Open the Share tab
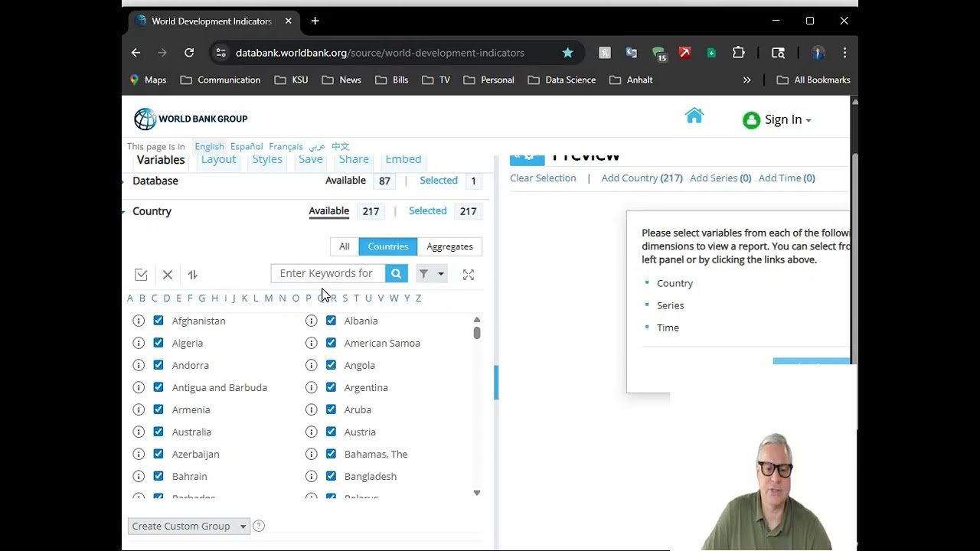The height and width of the screenshot is (551, 980). click(354, 159)
